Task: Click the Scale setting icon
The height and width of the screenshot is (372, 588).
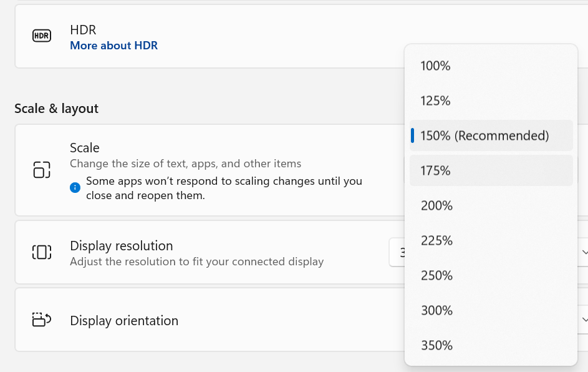Action: [x=42, y=170]
